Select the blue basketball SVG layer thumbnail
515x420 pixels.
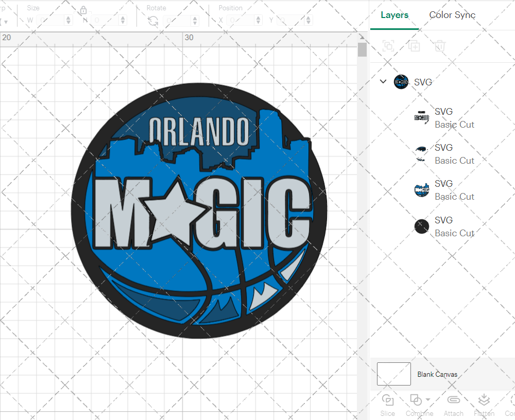coord(422,190)
